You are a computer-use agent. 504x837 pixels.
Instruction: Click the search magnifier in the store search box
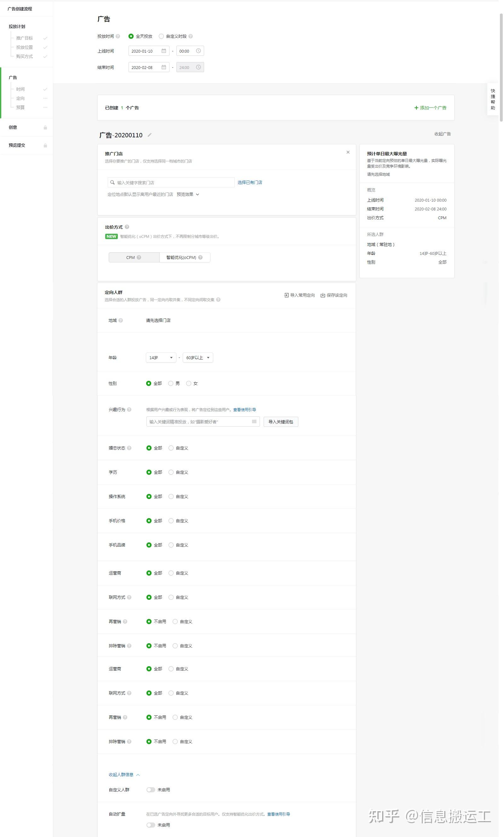point(112,182)
